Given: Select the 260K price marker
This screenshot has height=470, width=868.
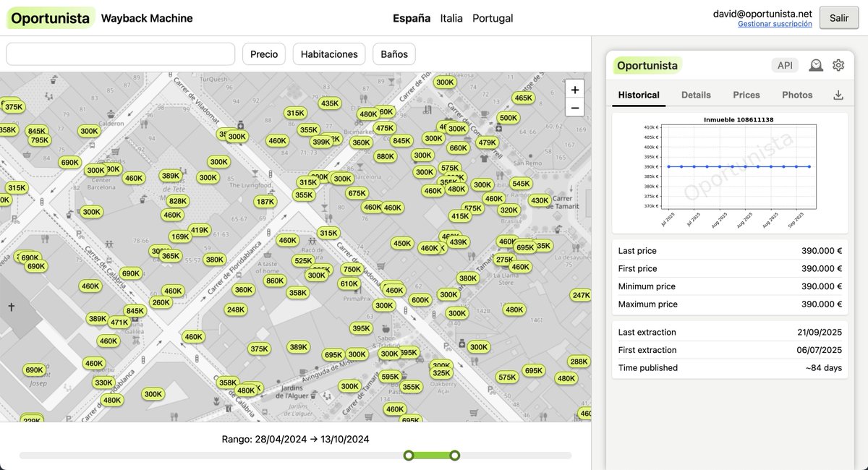Looking at the screenshot, I should tap(161, 302).
